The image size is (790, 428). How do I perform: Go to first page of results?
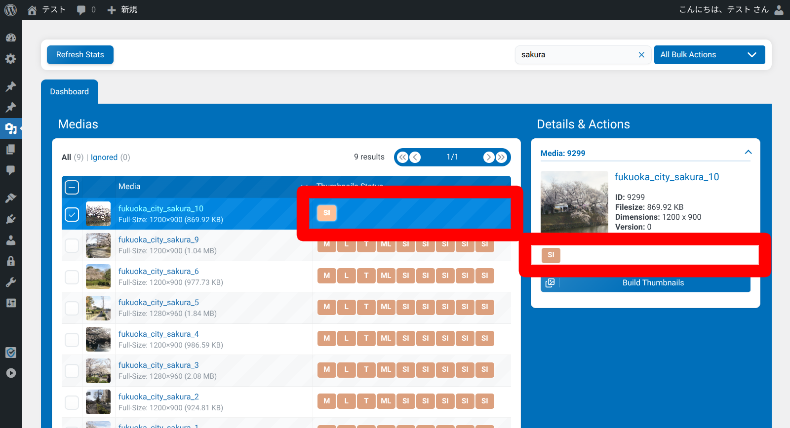point(402,157)
